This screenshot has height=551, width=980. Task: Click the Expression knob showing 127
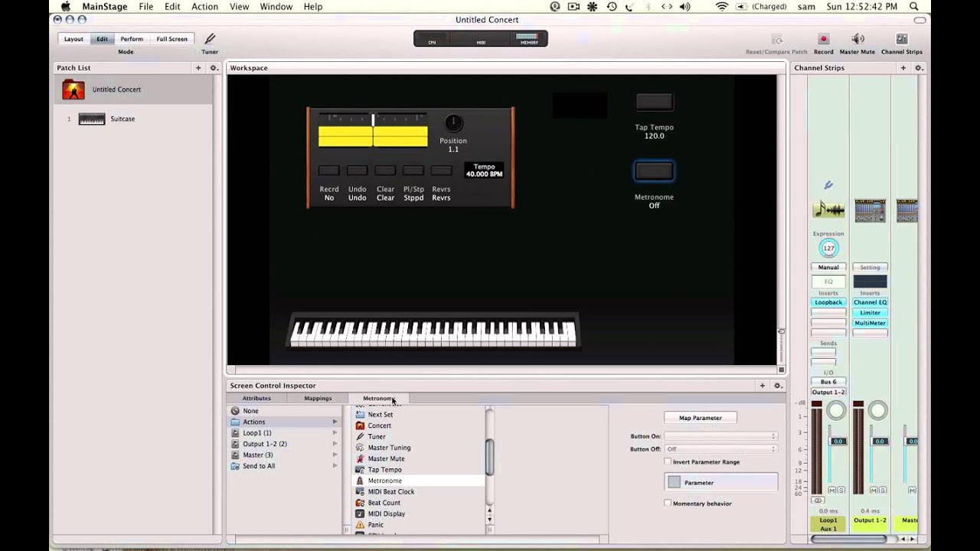828,248
